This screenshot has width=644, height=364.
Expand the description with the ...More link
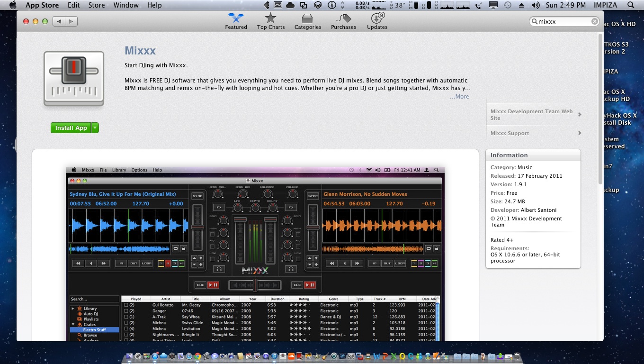[x=459, y=97]
